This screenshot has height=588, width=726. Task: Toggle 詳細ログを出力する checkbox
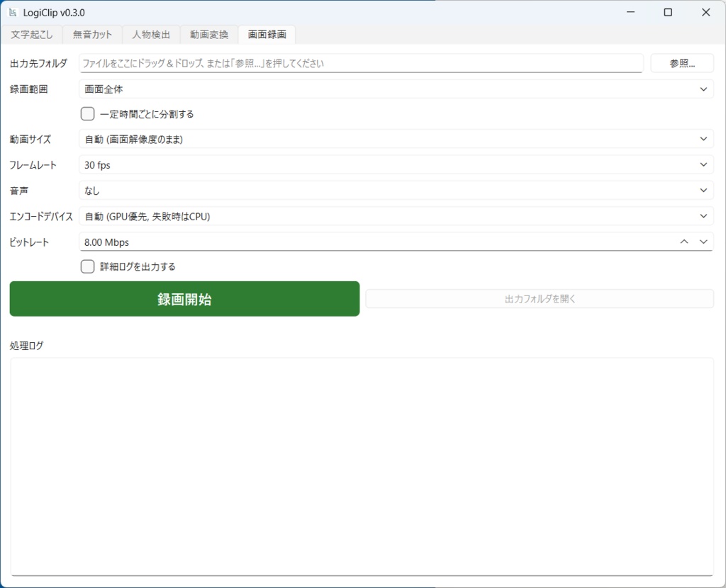tap(87, 266)
